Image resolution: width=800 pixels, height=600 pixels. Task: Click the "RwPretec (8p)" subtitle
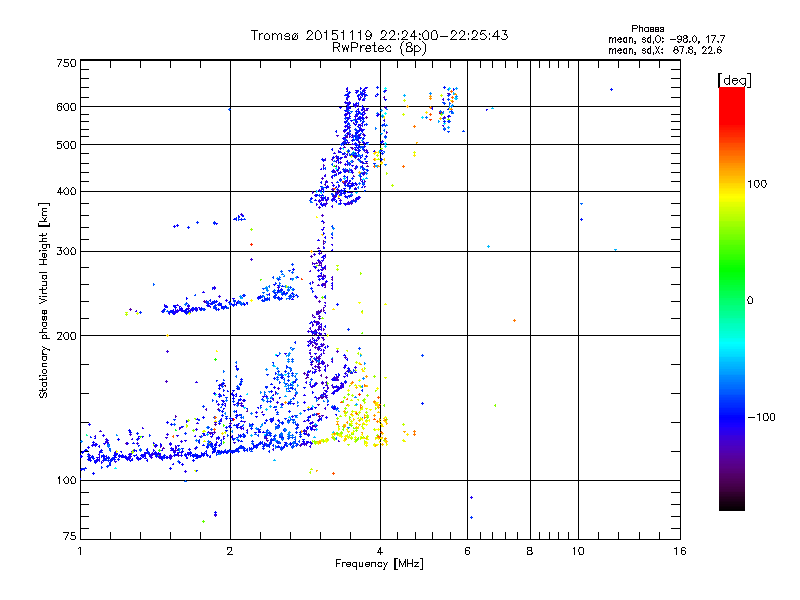point(379,48)
